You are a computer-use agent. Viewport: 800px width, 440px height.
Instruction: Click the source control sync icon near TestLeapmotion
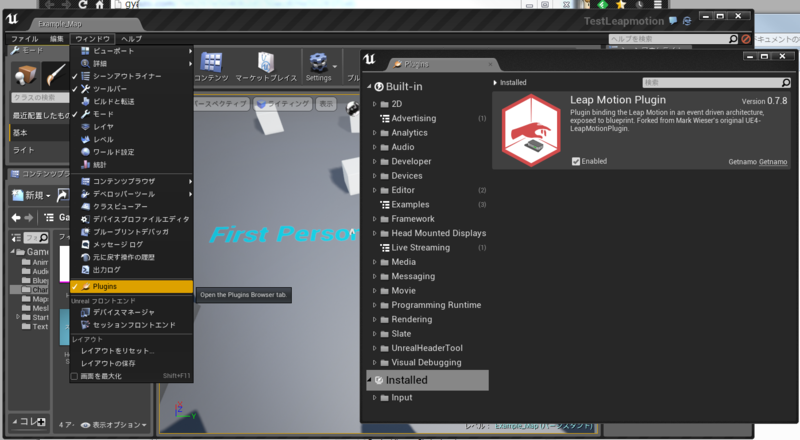(687, 21)
